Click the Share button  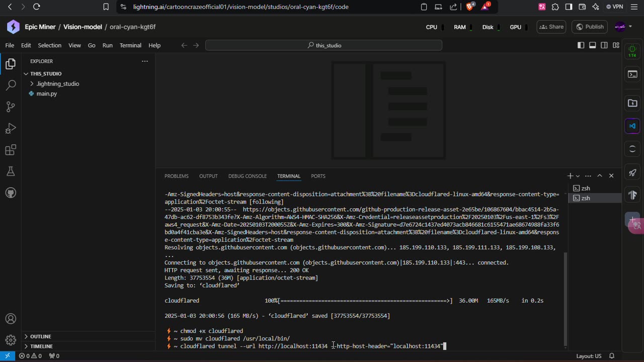tap(551, 27)
